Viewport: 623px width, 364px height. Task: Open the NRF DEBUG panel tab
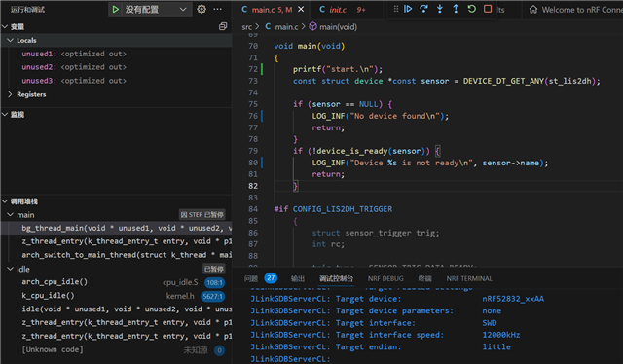(385, 278)
